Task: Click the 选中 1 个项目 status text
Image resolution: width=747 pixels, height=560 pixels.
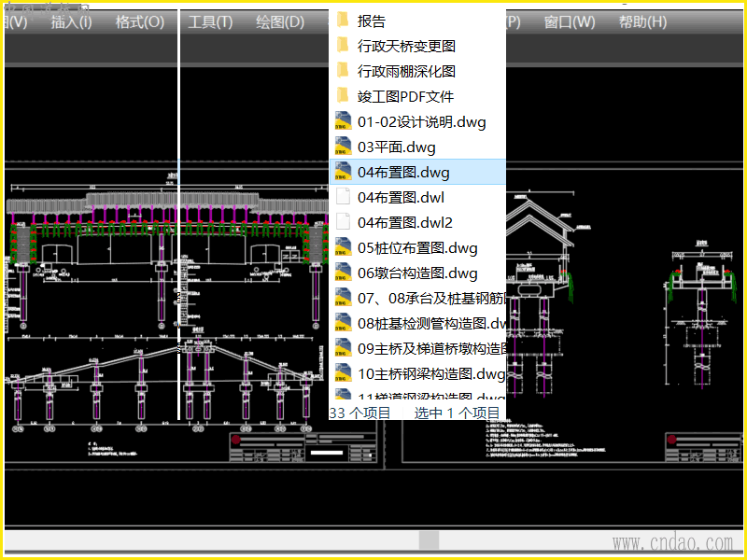Action: click(x=457, y=413)
